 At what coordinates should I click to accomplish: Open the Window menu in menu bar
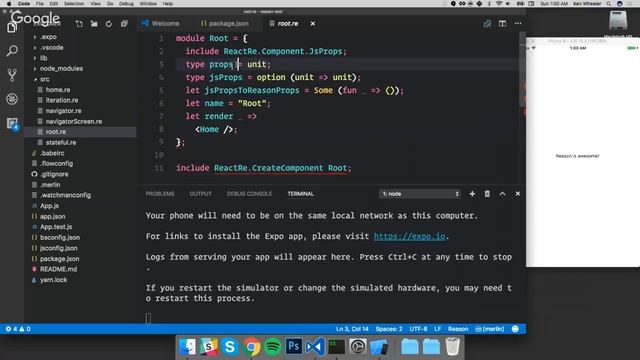point(148,4)
